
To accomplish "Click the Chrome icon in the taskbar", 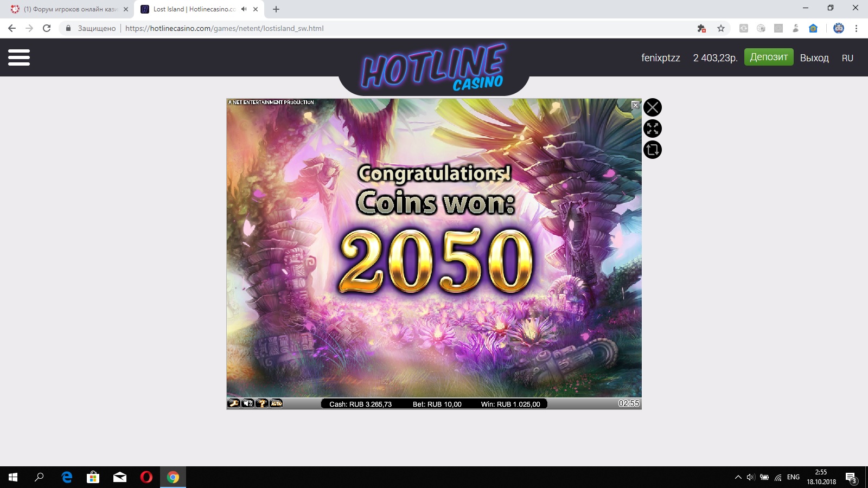I will (173, 477).
